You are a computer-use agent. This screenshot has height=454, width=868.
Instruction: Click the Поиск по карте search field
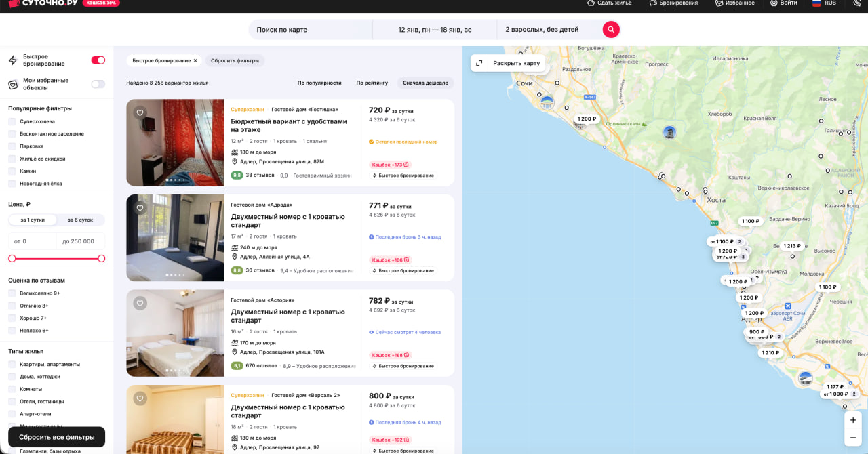[311, 30]
